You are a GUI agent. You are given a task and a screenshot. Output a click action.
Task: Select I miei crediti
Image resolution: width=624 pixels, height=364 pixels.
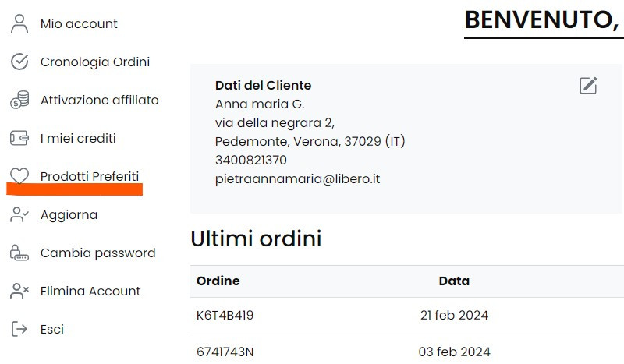(78, 138)
